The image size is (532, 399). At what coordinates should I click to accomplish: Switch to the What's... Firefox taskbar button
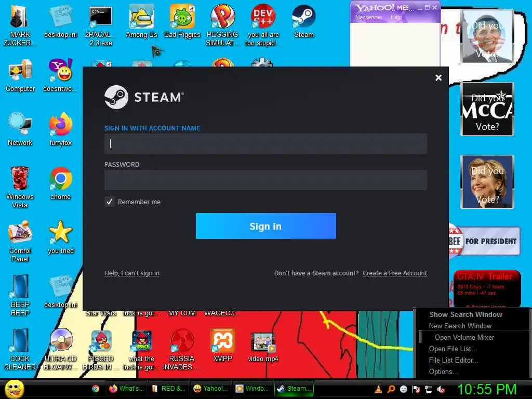pos(127,389)
